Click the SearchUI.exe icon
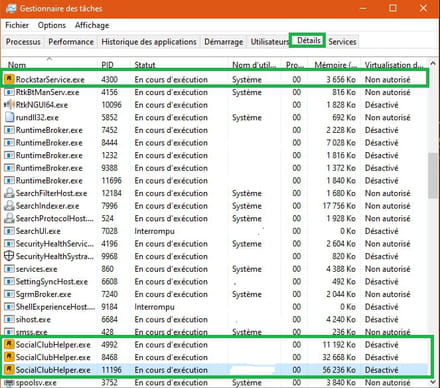 point(9,231)
